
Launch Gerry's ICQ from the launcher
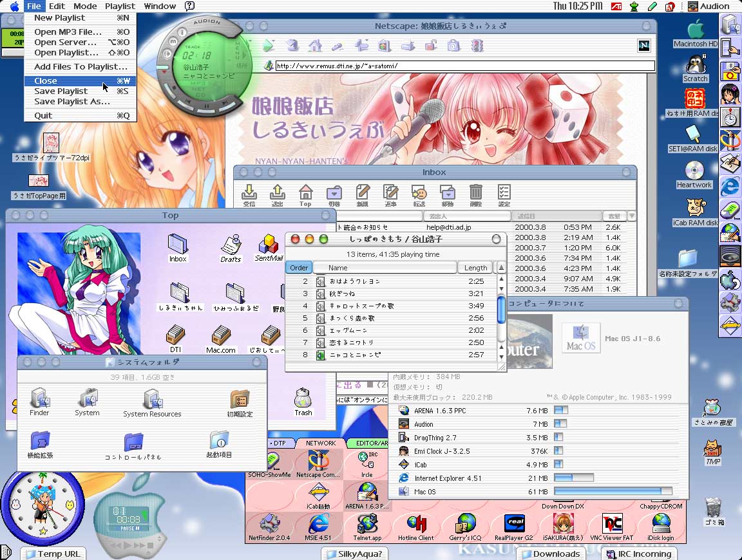tap(465, 524)
